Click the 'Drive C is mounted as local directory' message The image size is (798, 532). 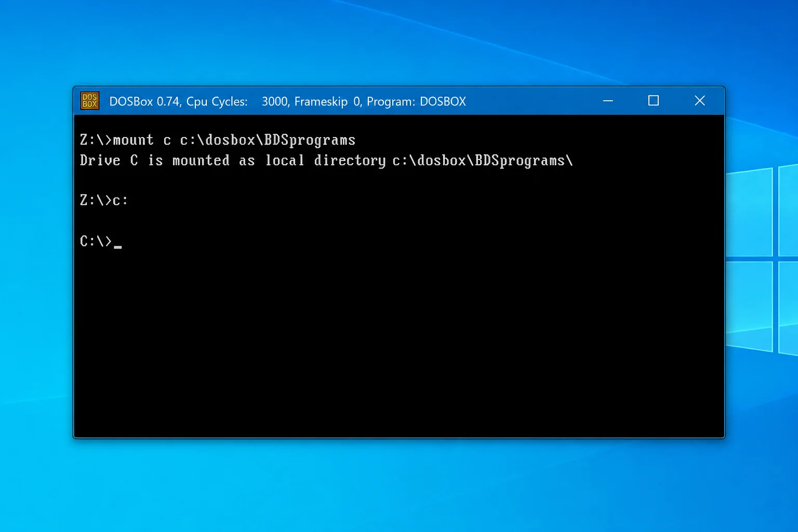tap(326, 161)
